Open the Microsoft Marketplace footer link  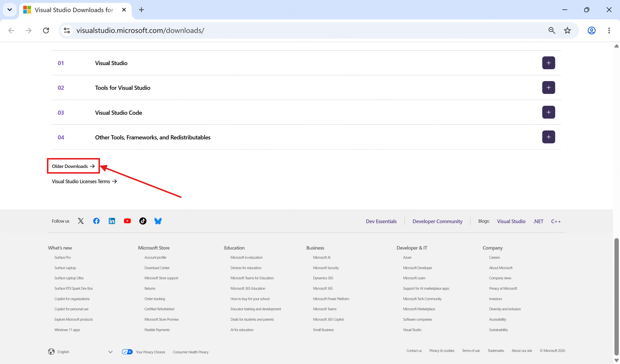click(x=419, y=309)
